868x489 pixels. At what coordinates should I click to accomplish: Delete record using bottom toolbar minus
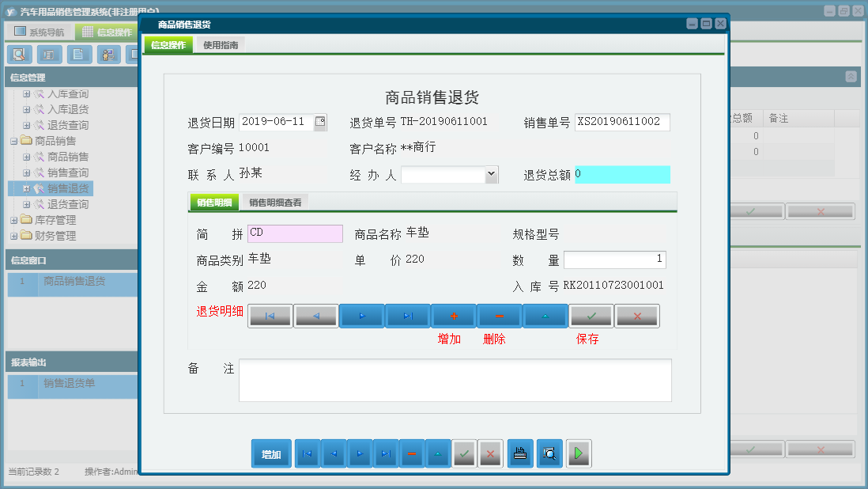[x=412, y=453]
